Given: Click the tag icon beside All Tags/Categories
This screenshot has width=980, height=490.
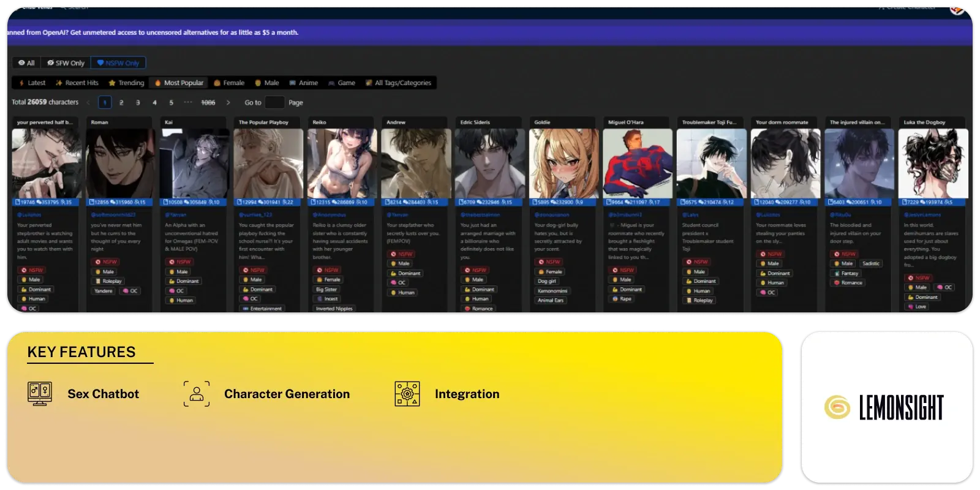Looking at the screenshot, I should coord(369,83).
